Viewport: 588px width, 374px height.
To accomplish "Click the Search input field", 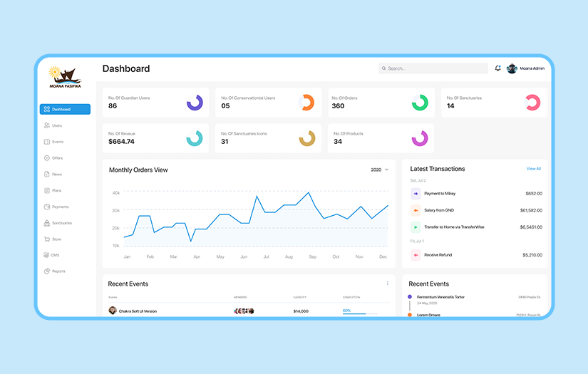I will click(433, 68).
